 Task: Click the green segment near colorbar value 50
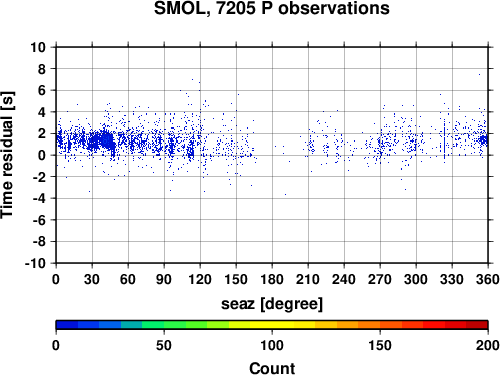pos(164,325)
